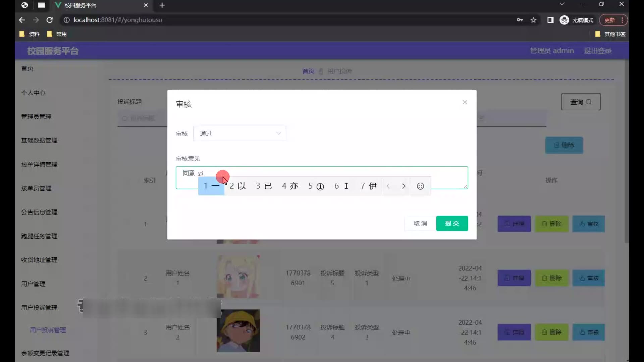Click the 取消 button
Viewport: 644px width, 362px height.
pos(420,223)
